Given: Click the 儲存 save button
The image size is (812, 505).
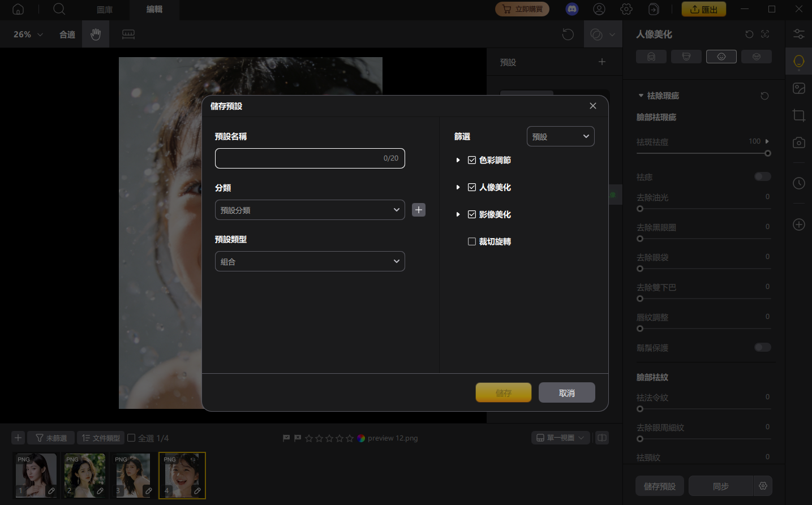Looking at the screenshot, I should (x=503, y=392).
